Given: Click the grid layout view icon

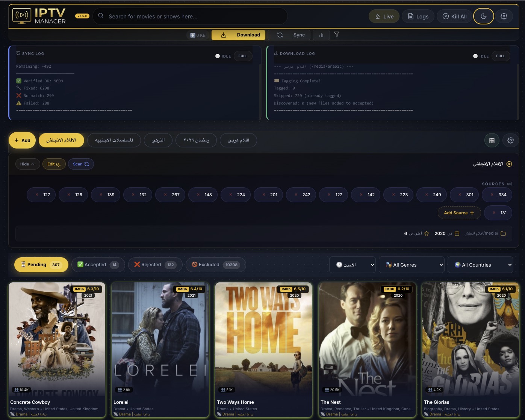Looking at the screenshot, I should tap(492, 140).
